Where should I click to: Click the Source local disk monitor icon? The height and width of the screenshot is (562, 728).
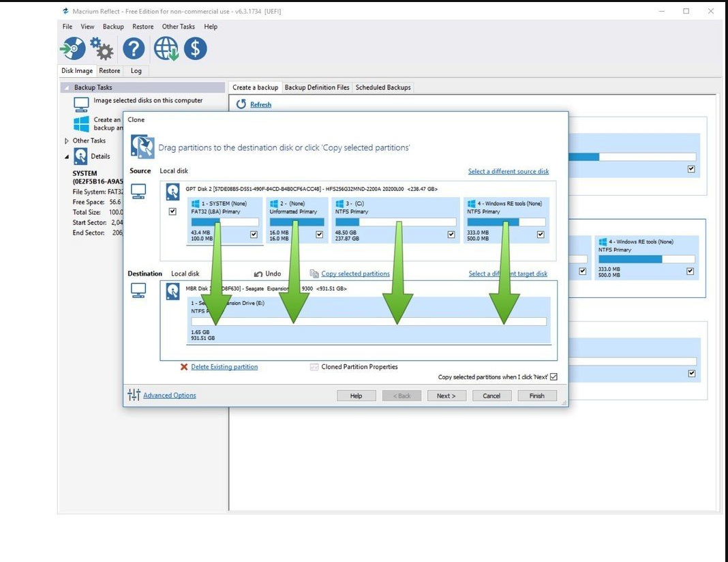[138, 191]
